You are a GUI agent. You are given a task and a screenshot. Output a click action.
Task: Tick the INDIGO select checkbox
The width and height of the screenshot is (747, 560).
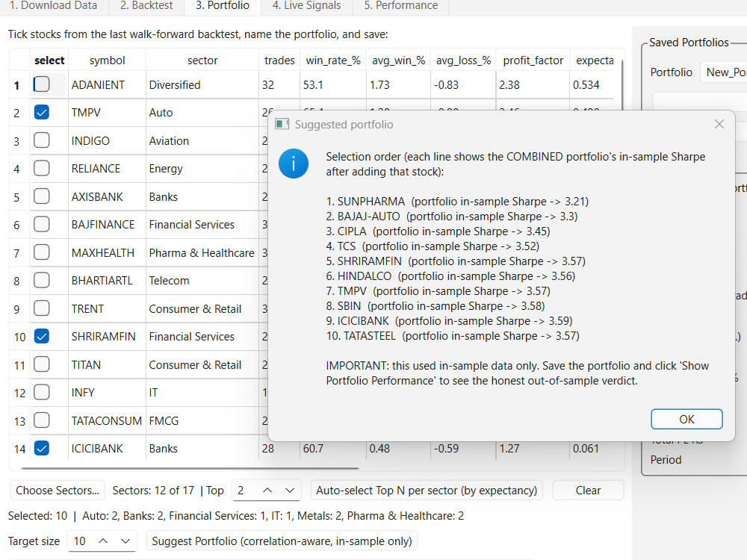tap(42, 140)
